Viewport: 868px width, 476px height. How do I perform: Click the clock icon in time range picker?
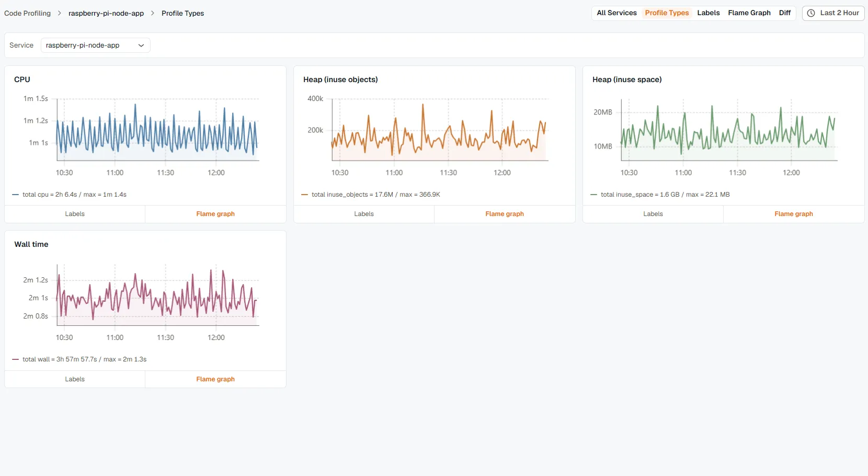point(811,13)
